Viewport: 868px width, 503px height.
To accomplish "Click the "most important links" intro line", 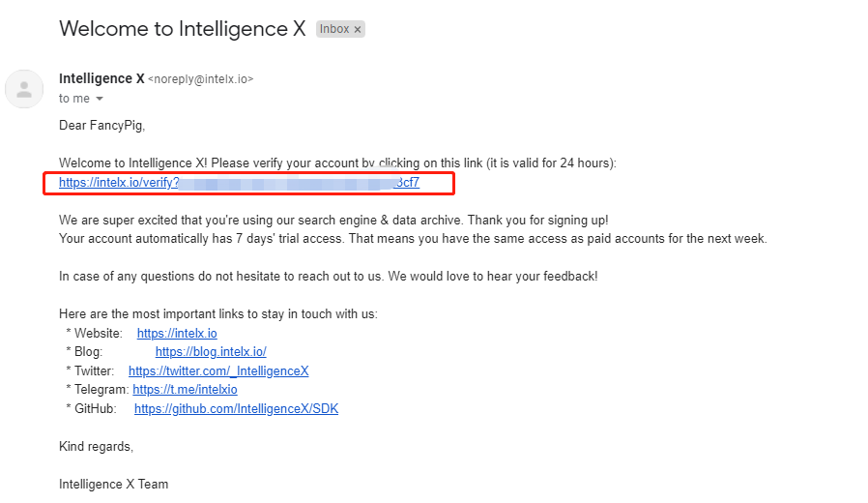I will [217, 313].
